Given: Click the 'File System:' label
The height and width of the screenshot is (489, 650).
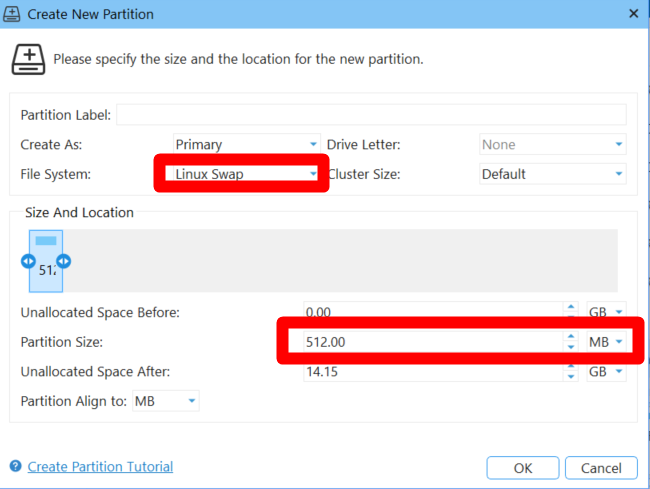Looking at the screenshot, I should pyautogui.click(x=56, y=174).
